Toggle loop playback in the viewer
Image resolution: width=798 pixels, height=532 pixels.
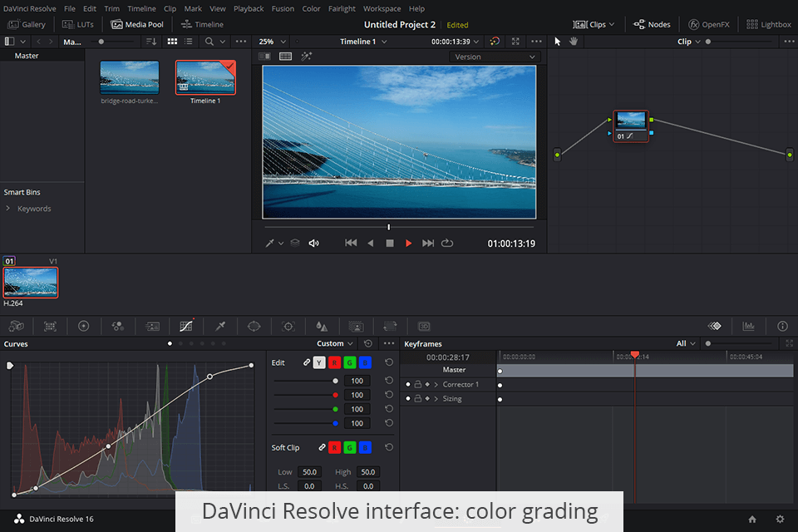[447, 244]
